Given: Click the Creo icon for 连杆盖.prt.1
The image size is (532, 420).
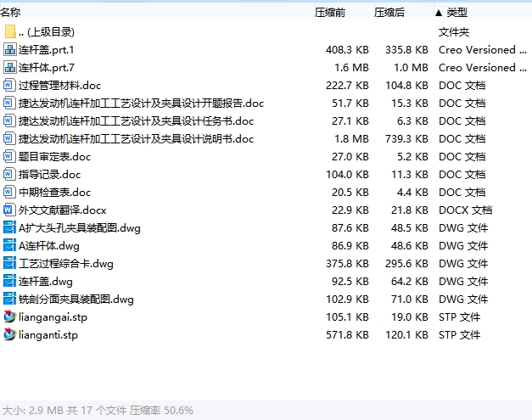Looking at the screenshot, I should (x=9, y=49).
